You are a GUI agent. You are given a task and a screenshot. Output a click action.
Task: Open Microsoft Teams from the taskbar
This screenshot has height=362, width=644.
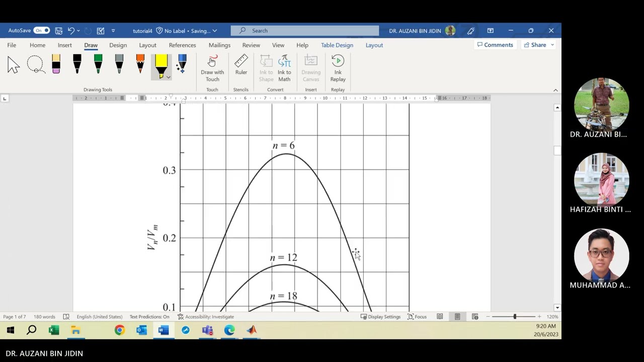point(207,330)
